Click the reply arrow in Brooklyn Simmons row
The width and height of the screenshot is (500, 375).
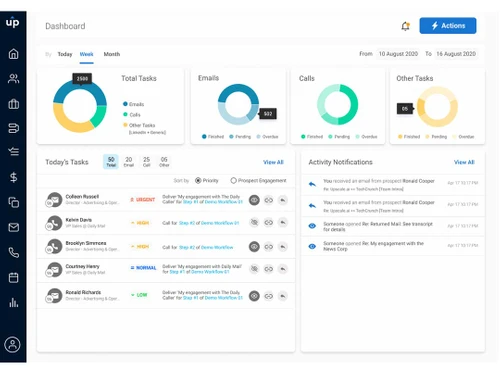283,247
